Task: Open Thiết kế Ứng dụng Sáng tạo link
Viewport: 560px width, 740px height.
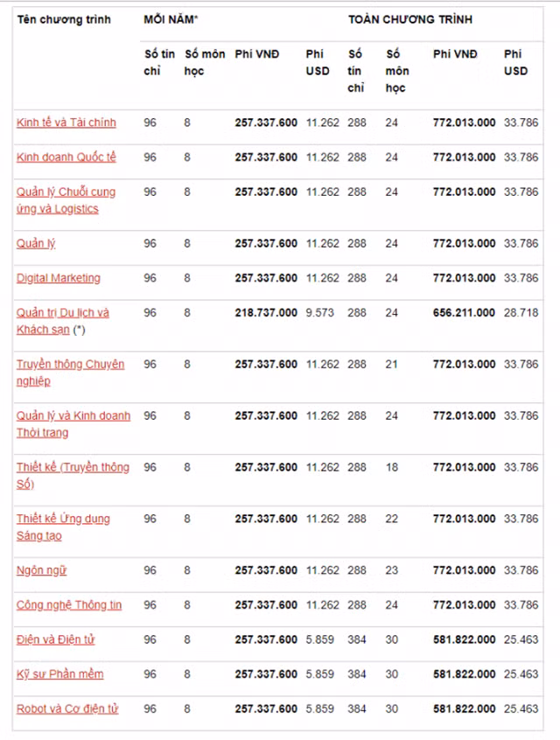Action: click(x=63, y=527)
